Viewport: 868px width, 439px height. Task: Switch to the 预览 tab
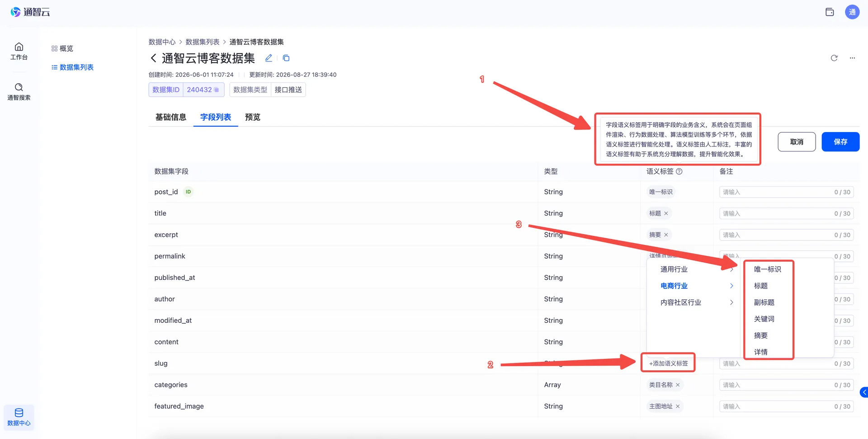coord(253,117)
